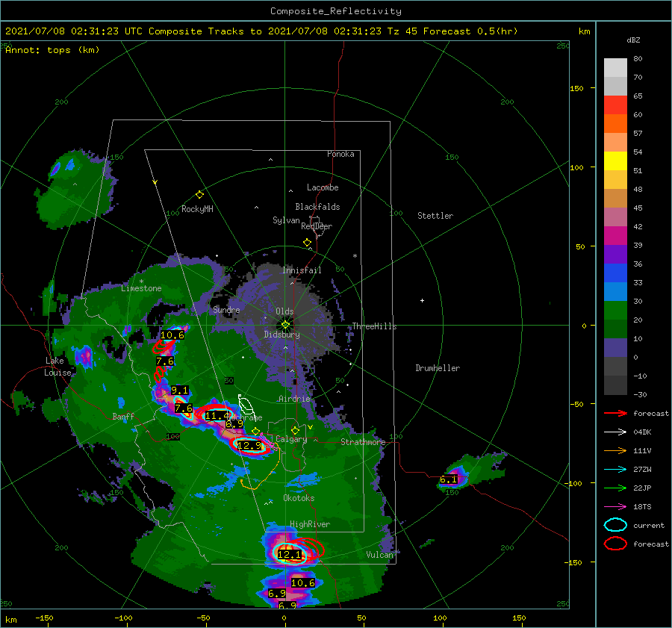Click the yellow diamond marker below Cochrane
The width and height of the screenshot is (672, 628).
(x=256, y=432)
